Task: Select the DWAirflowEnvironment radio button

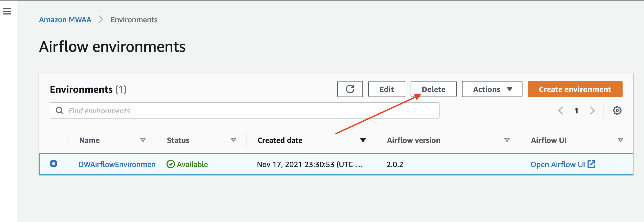Action: tap(54, 164)
